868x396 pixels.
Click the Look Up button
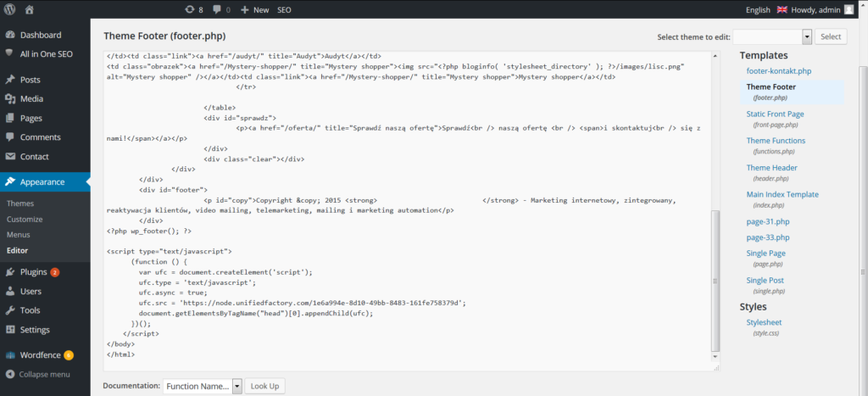pos(265,386)
